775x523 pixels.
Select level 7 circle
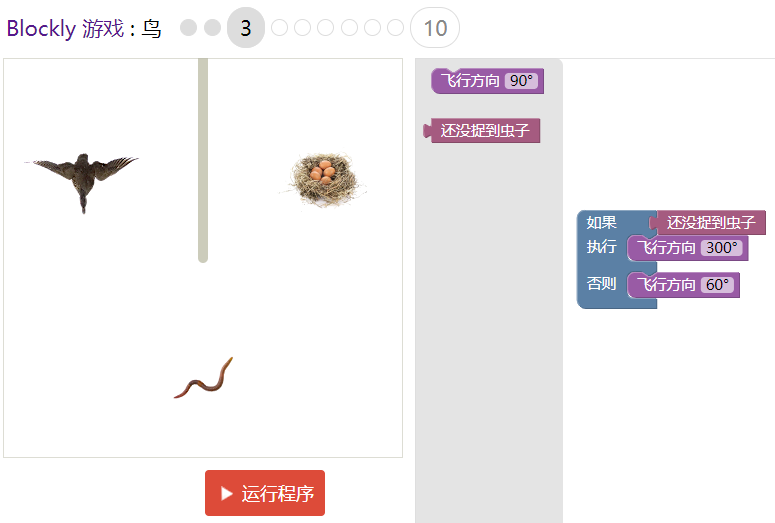click(349, 28)
